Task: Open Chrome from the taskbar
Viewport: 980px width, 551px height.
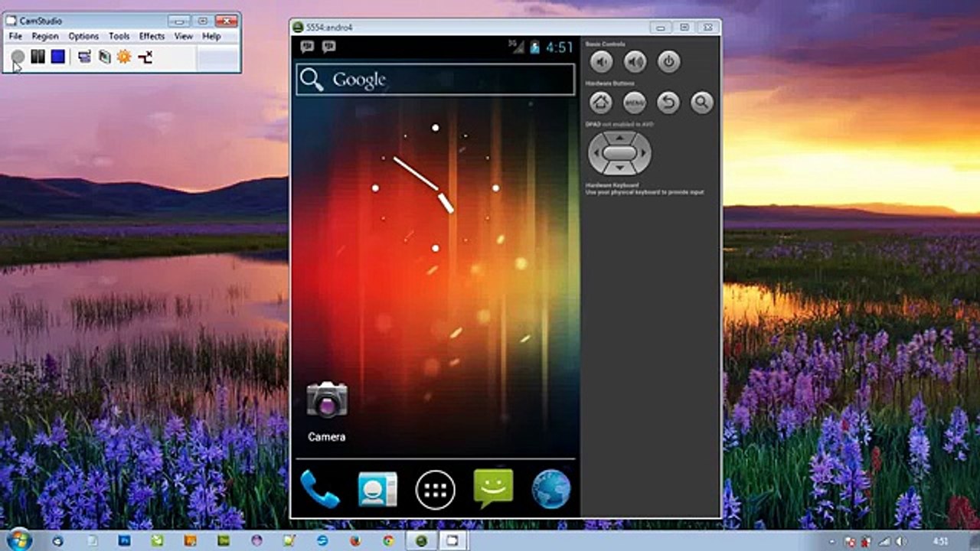Action: 388,540
